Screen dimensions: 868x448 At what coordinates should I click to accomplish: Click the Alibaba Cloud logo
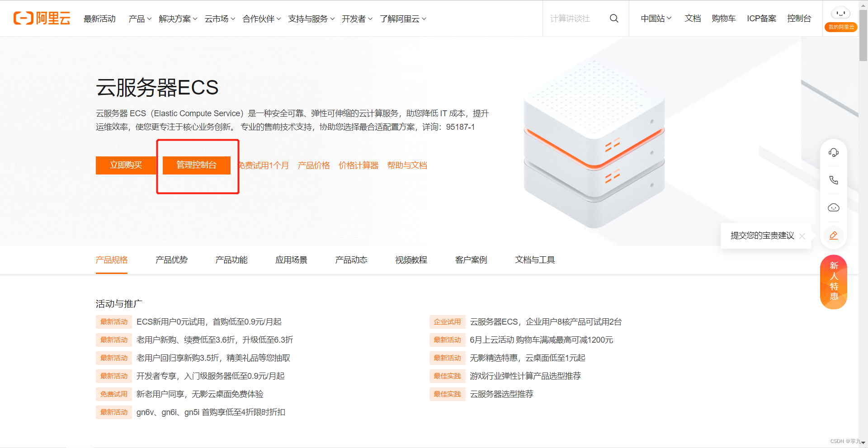click(41, 19)
